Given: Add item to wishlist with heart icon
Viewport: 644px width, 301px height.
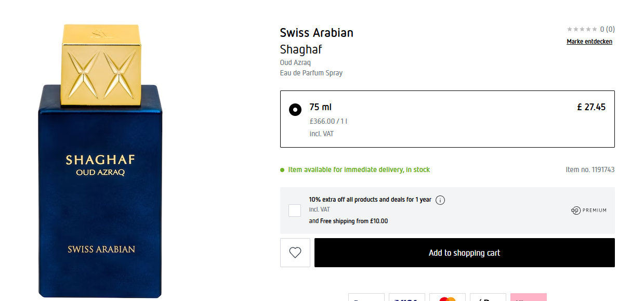Looking at the screenshot, I should 295,253.
